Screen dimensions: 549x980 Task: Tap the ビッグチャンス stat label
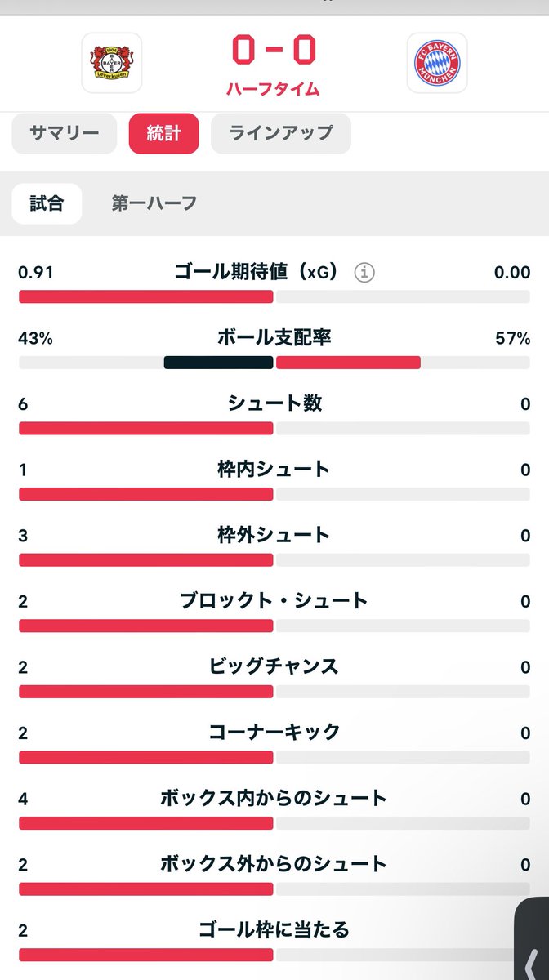coord(274,666)
